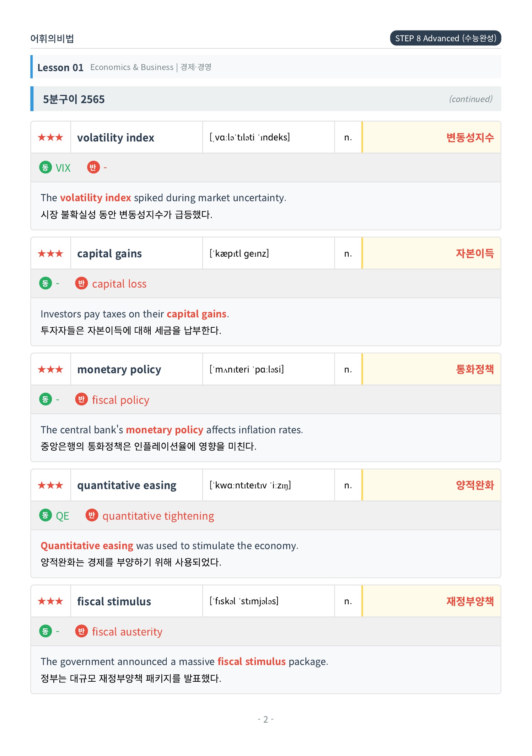Click the headword monetary policy
The image size is (532, 756).
coord(119,370)
